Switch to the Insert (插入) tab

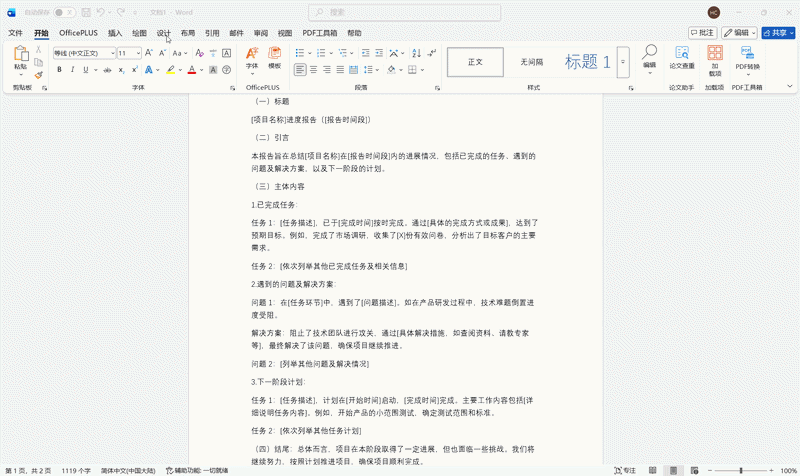point(115,33)
